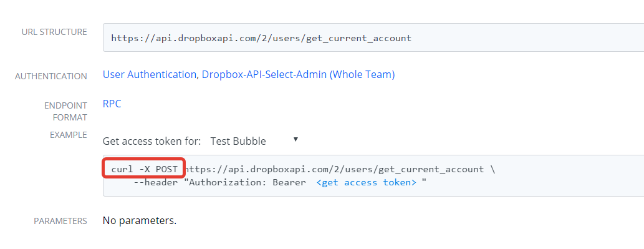Image resolution: width=644 pixels, height=249 pixels.
Task: Click the ENDPOINT FORMAT label
Action: coord(65,112)
